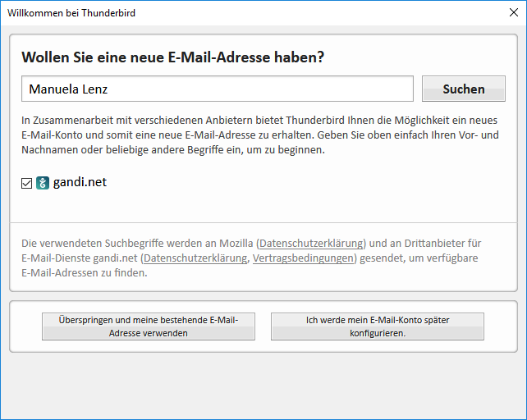Open the Vertragsbedingungen link
527x420 pixels.
303,258
